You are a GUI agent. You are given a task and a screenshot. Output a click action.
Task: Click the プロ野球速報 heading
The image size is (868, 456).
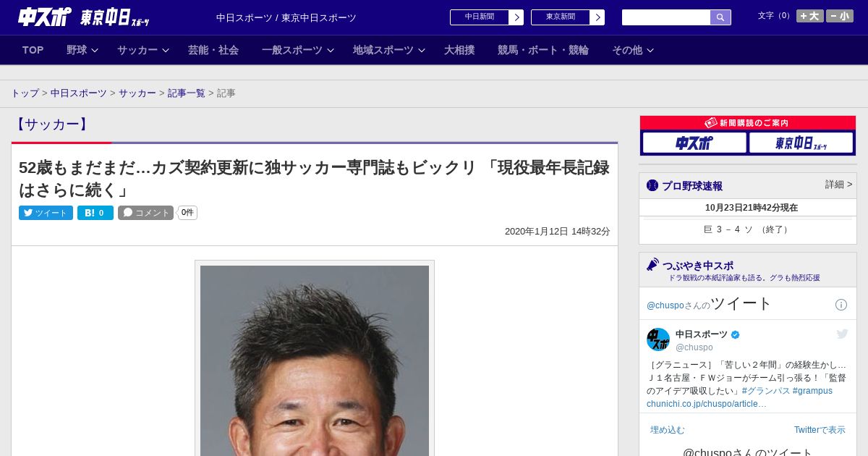click(692, 186)
